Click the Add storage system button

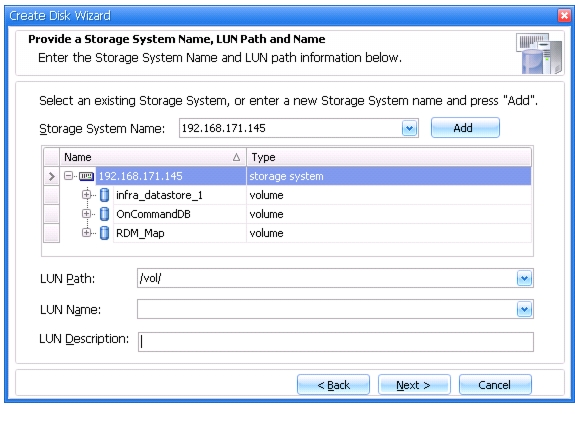465,128
